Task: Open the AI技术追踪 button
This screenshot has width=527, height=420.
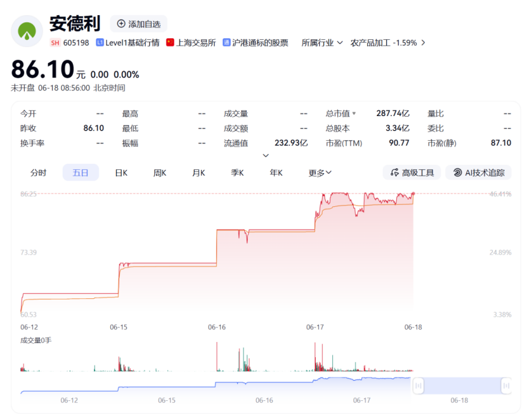Action: click(x=479, y=173)
